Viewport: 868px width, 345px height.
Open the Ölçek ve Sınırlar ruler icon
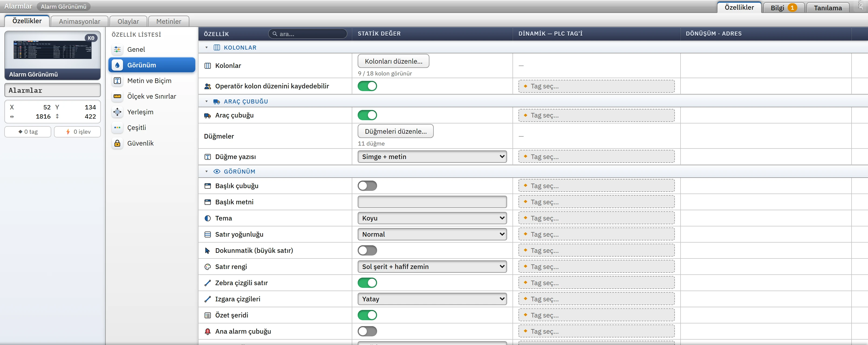tap(117, 96)
